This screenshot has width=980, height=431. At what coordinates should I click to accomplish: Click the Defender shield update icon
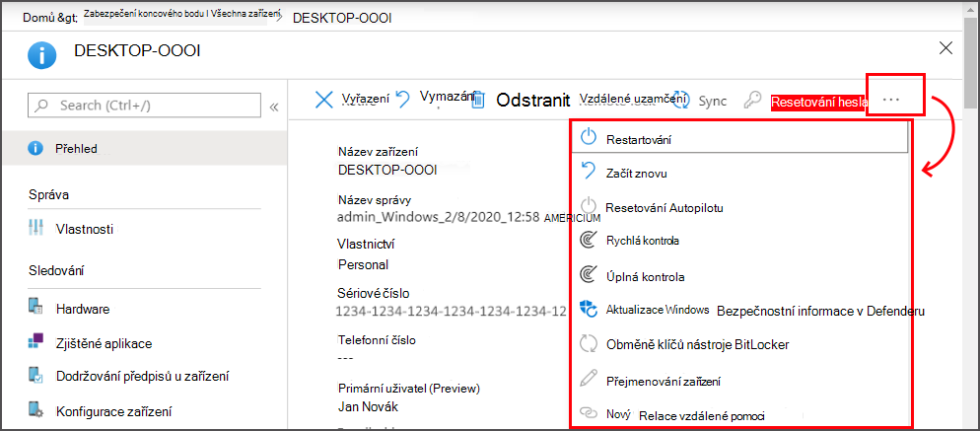pyautogui.click(x=589, y=310)
